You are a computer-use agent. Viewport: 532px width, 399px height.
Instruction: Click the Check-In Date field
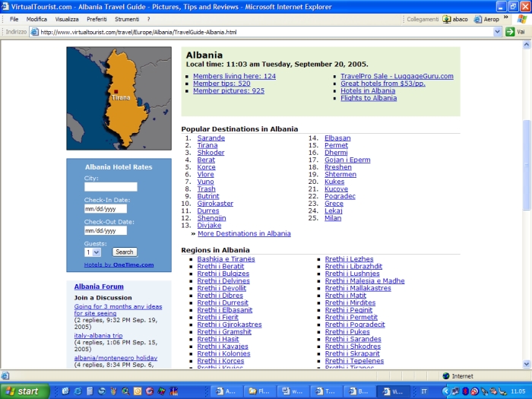(106, 209)
